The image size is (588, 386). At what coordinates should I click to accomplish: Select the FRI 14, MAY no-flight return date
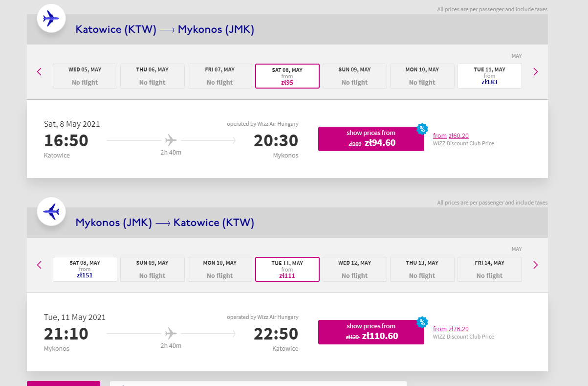[490, 269]
